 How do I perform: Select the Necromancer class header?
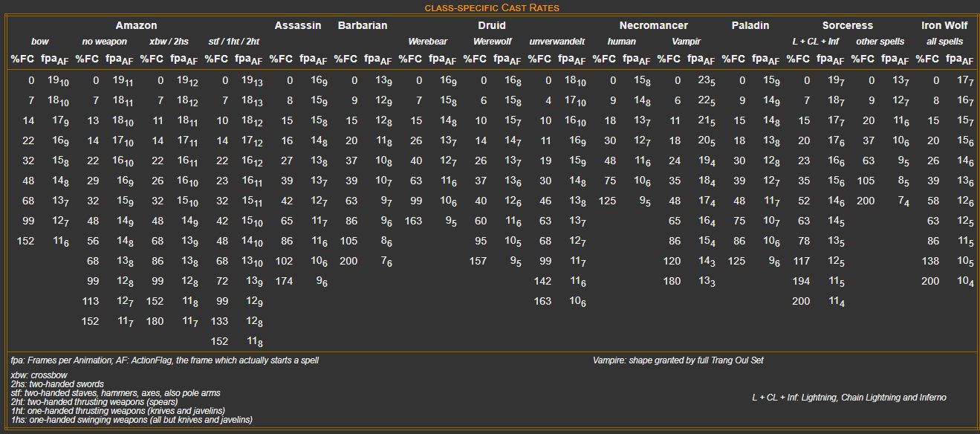pyautogui.click(x=654, y=25)
